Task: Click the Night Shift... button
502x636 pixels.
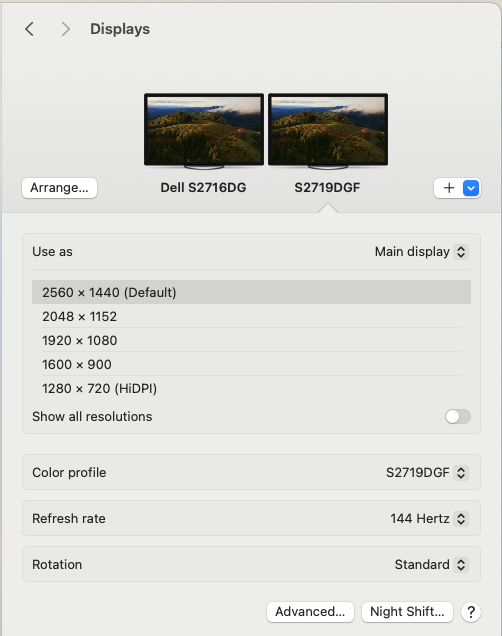Action: point(407,612)
